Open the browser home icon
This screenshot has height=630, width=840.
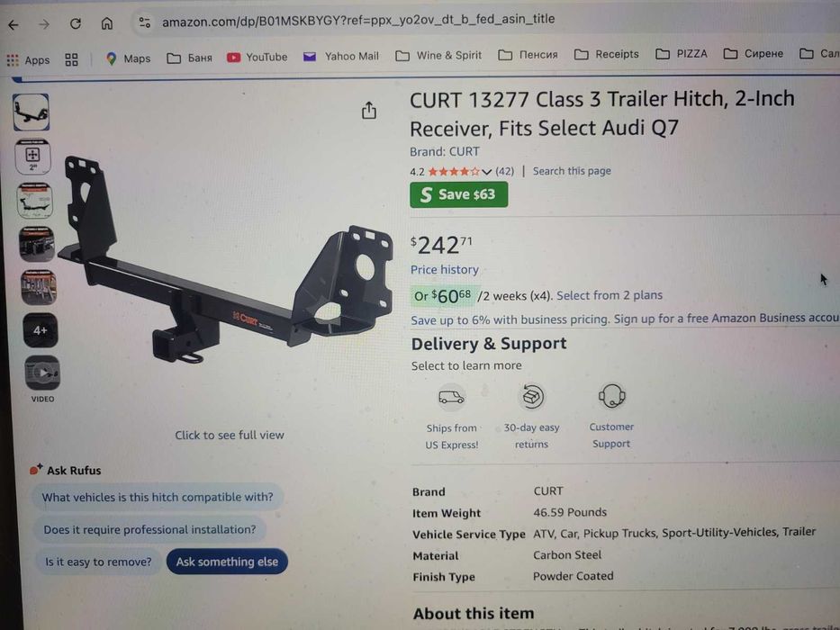[x=107, y=23]
